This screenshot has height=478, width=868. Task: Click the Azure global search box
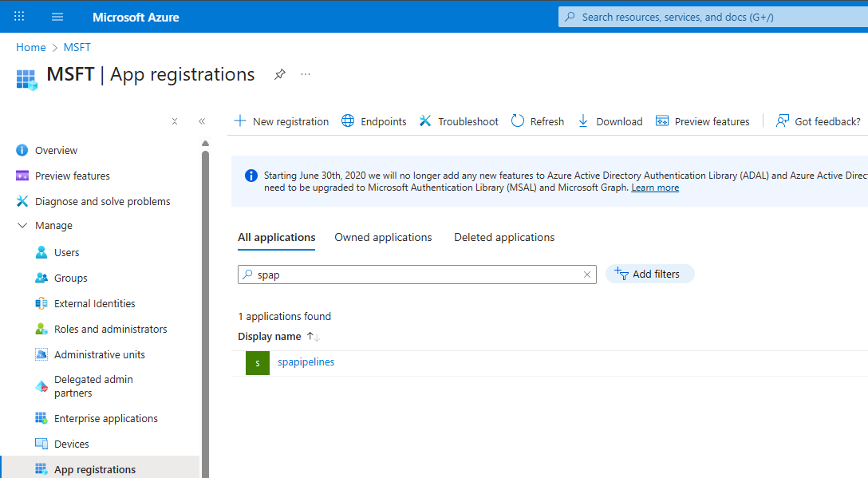click(710, 17)
